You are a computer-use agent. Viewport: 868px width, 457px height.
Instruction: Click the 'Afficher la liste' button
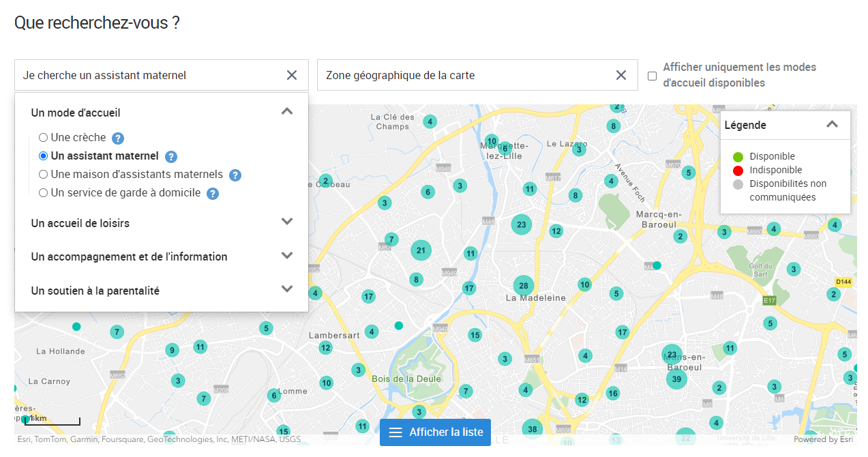click(x=435, y=432)
